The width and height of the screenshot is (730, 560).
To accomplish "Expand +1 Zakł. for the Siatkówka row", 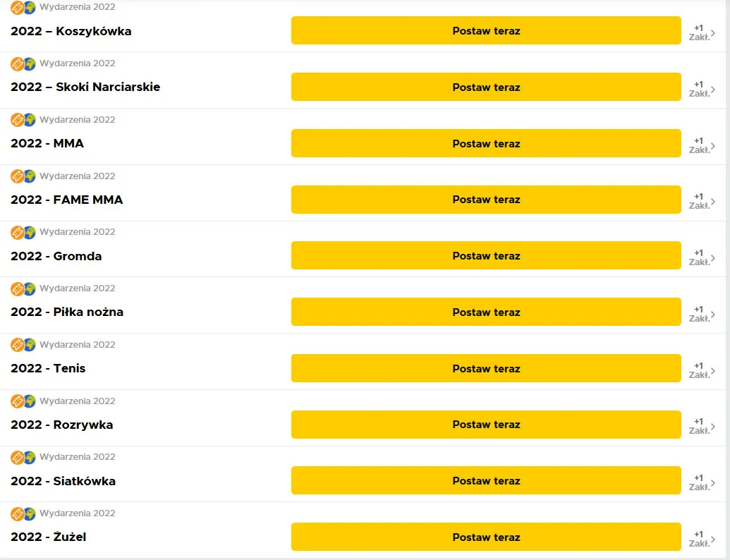I will (702, 482).
